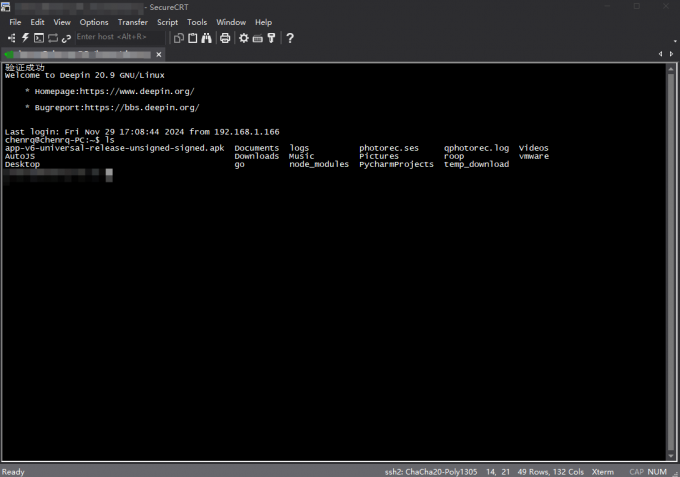Click the green connected status icon on session tab
Viewport: 680px width, 477px height.
point(9,54)
